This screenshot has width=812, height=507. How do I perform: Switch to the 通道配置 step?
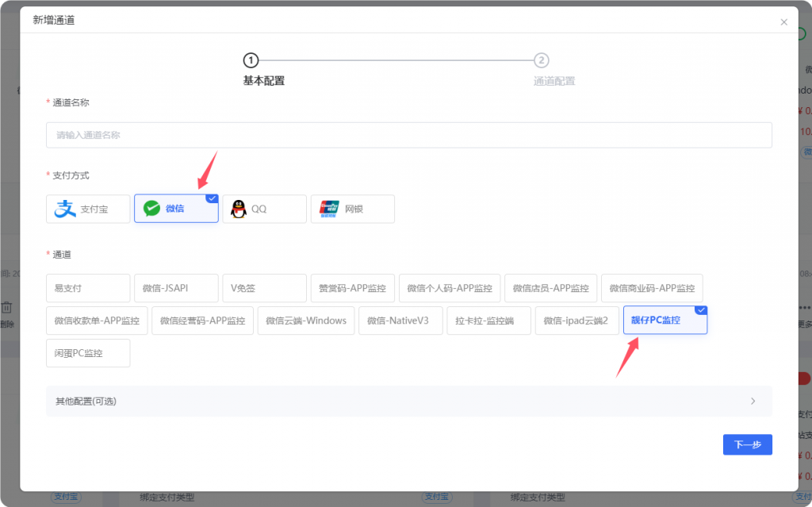click(554, 80)
